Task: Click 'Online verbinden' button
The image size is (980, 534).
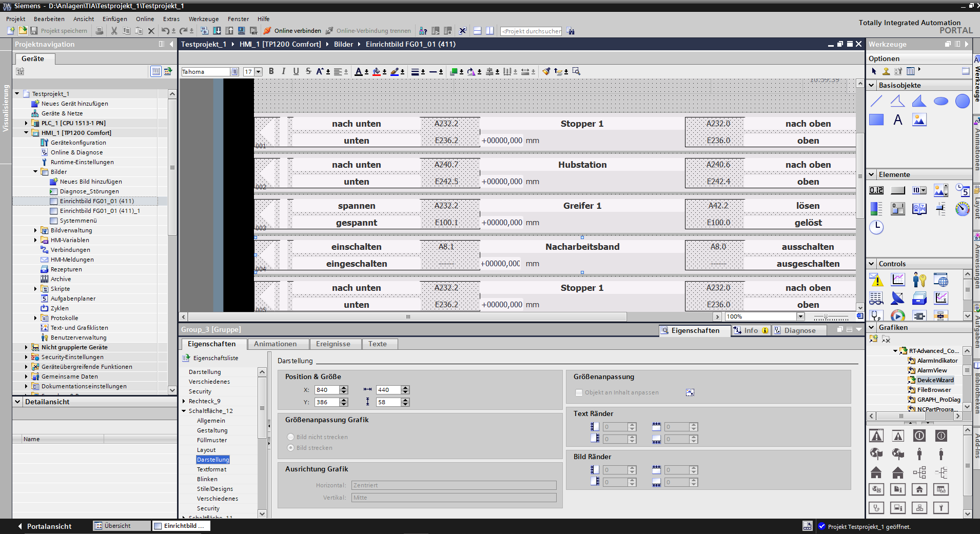Action: tap(292, 31)
